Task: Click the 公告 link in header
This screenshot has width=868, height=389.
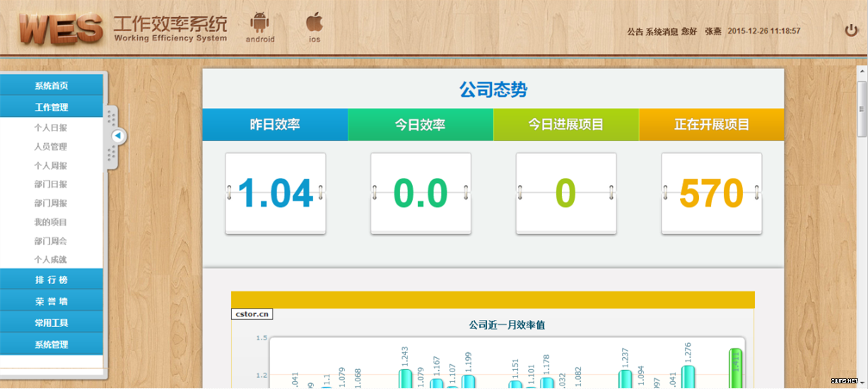Action: [635, 31]
